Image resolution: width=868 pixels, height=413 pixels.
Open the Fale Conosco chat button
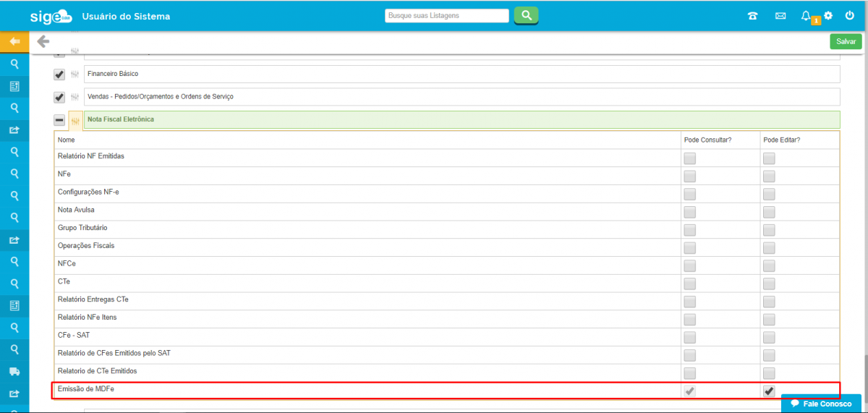tap(822, 404)
